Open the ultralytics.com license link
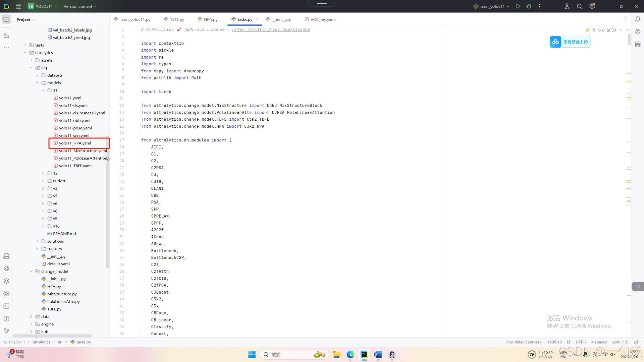The width and height of the screenshot is (644, 362). tap(271, 29)
